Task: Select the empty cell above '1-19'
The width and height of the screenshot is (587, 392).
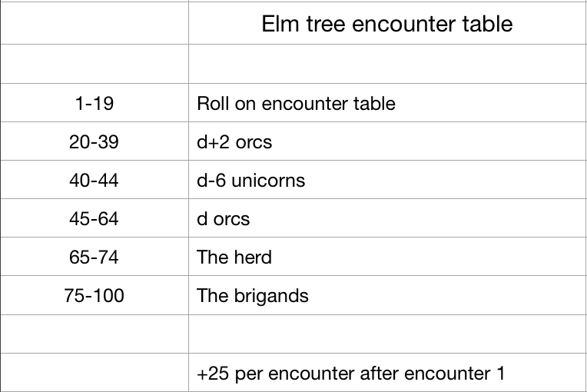Action: click(x=95, y=64)
